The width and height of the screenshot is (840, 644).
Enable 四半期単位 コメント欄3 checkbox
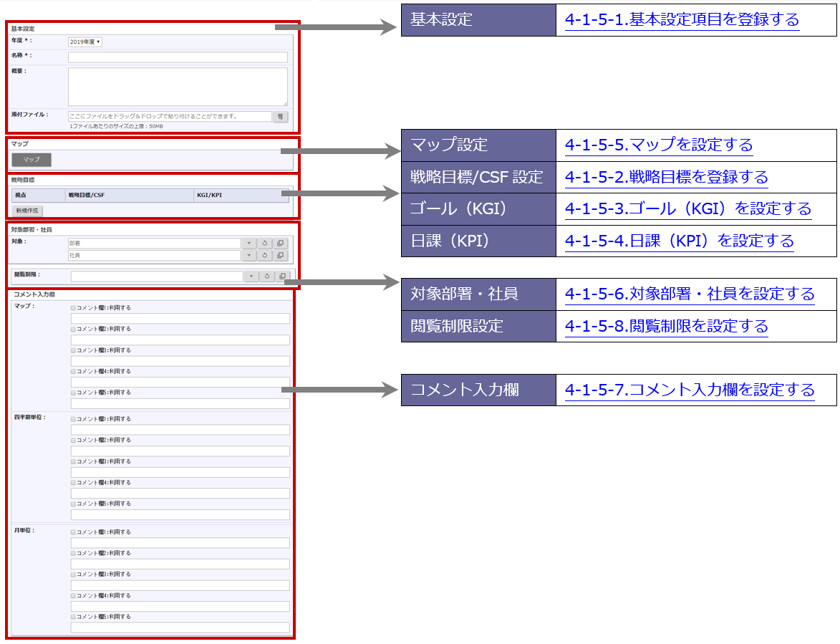[73, 461]
